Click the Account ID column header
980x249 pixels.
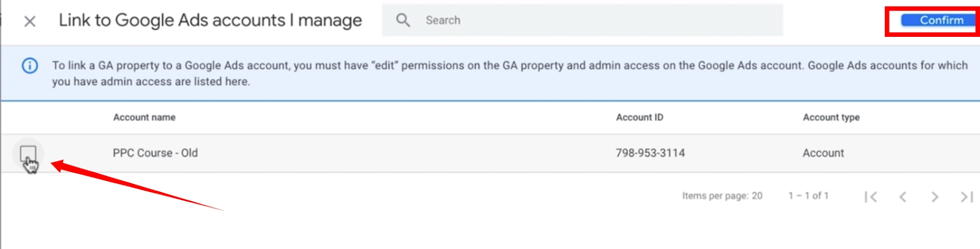(639, 117)
